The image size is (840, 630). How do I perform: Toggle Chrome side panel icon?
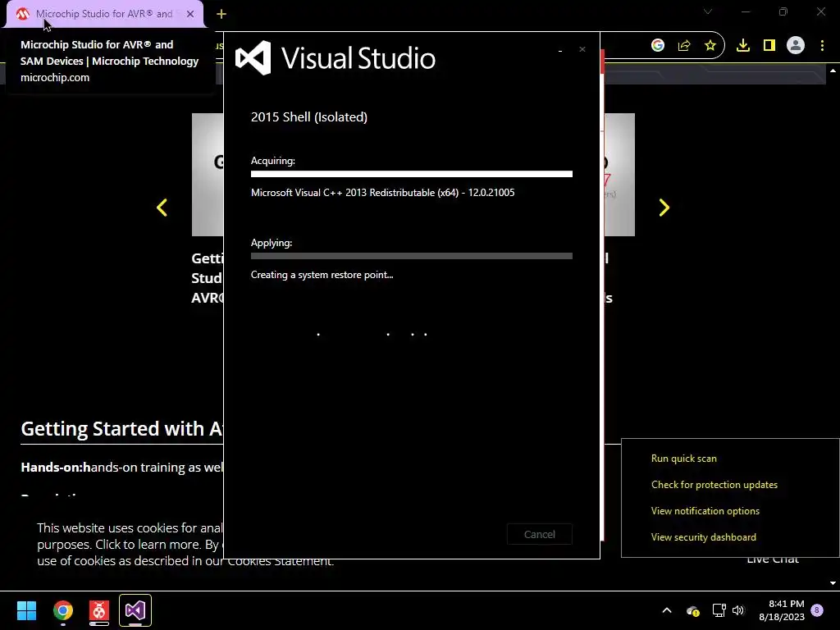pos(769,46)
